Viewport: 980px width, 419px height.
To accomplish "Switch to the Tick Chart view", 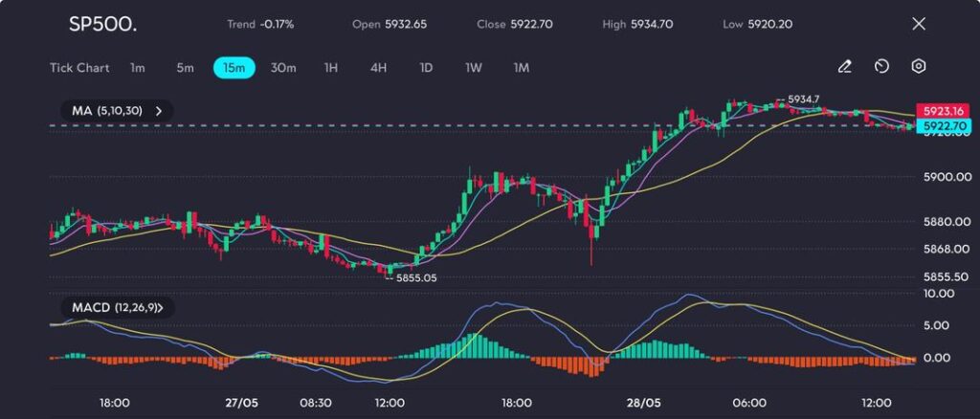I will 79,68.
